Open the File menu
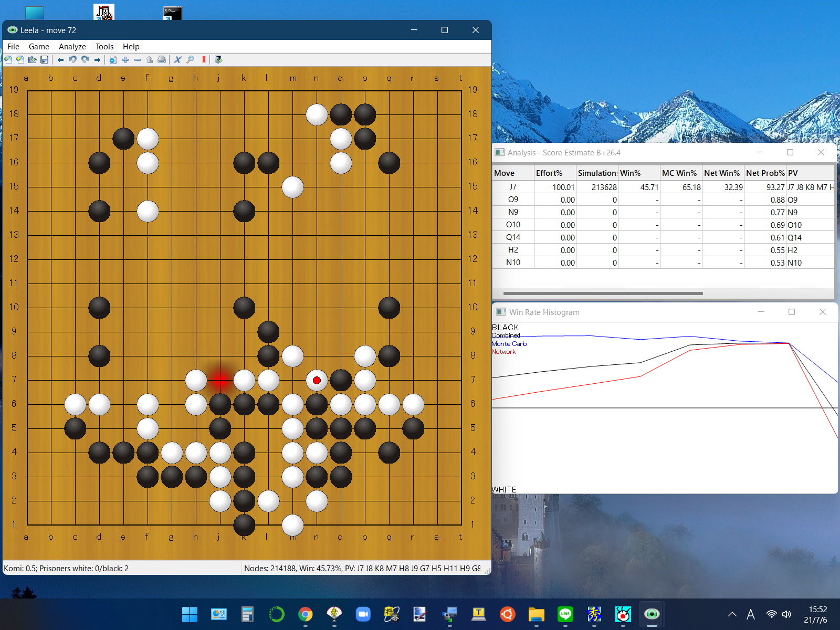Screen dimensions: 840x630 tap(13, 47)
